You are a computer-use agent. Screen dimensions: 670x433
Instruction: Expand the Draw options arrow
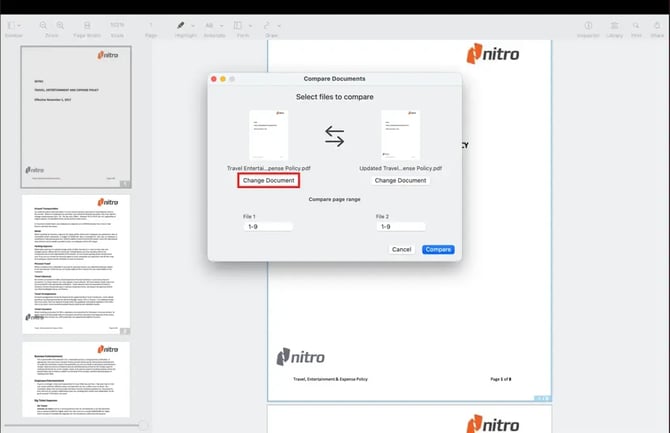point(279,26)
